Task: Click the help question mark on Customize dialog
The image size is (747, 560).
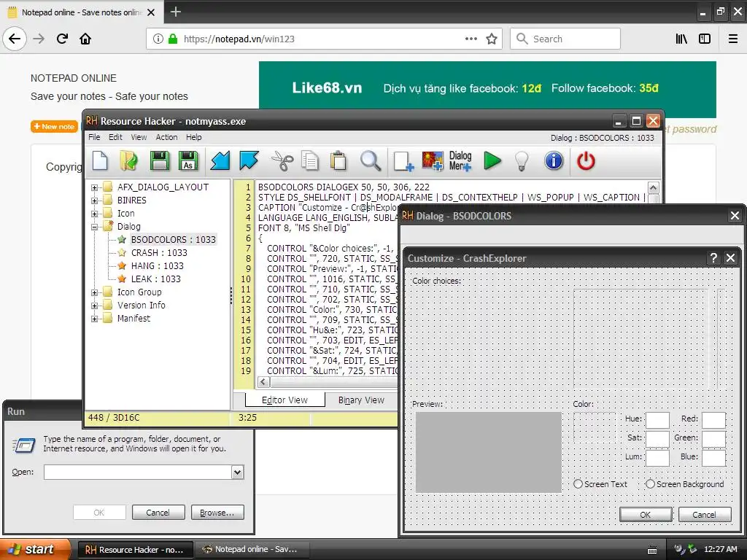Action: 713,258
